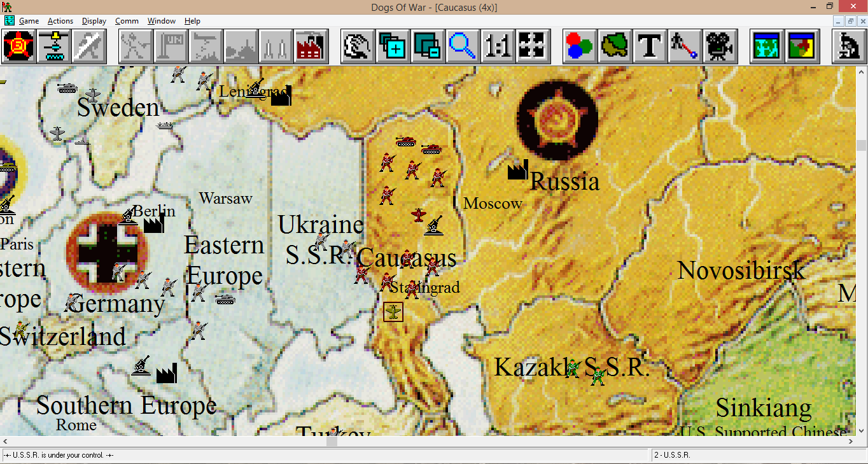The height and width of the screenshot is (464, 868).
Task: Click the Moscow city label
Action: [x=493, y=204]
